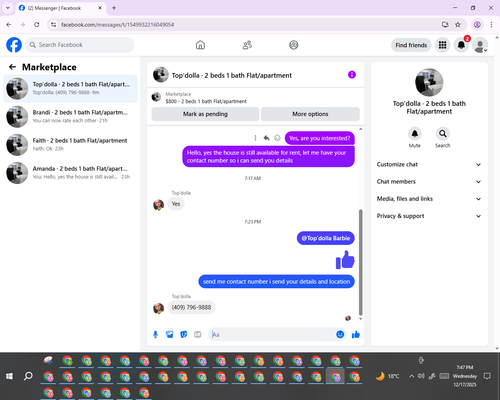
Task: Open the volume control in system tray
Action: point(421,376)
